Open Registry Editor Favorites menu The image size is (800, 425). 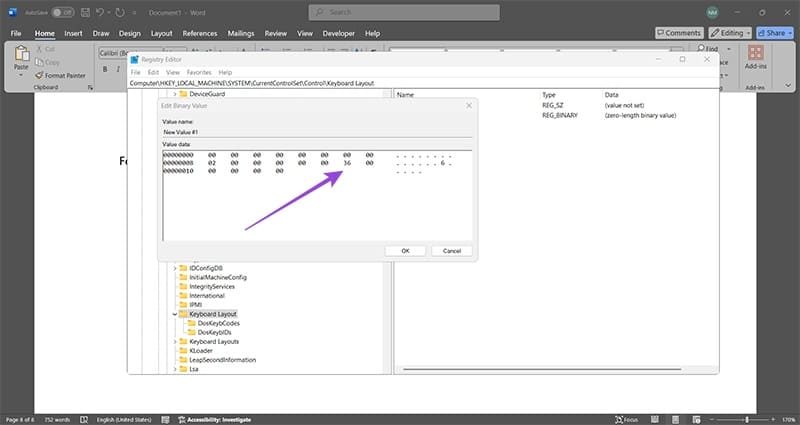pyautogui.click(x=199, y=72)
